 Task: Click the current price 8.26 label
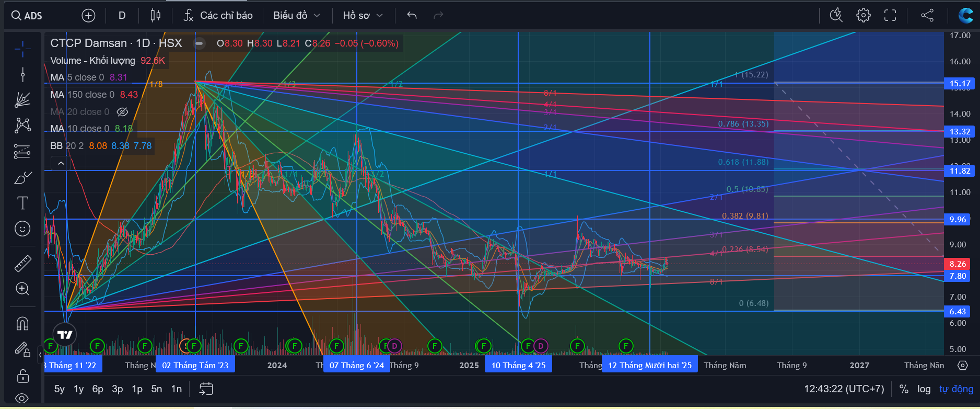pos(958,264)
